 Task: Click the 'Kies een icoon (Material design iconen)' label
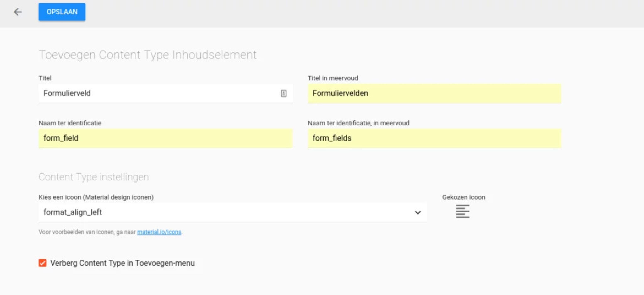point(96,197)
